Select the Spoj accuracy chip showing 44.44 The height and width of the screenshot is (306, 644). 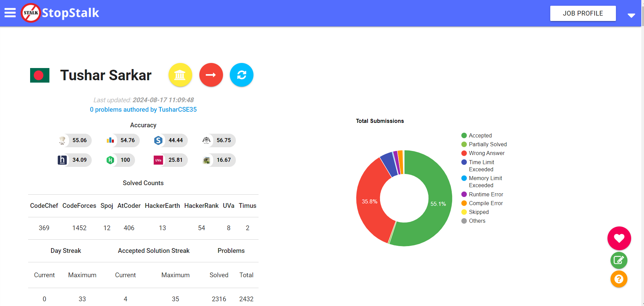pyautogui.click(x=171, y=140)
